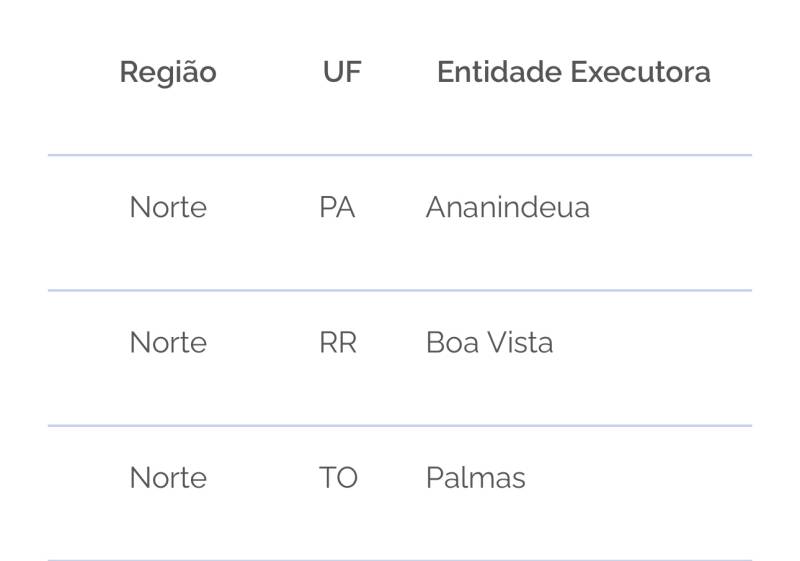Click the RR state abbreviation
Screen dimensions: 800x561
point(338,343)
